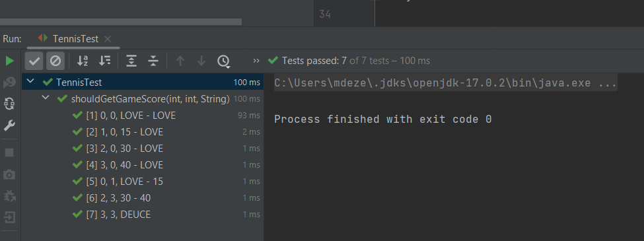
Task: Show more toolbar actions double chevron
Action: (x=256, y=61)
